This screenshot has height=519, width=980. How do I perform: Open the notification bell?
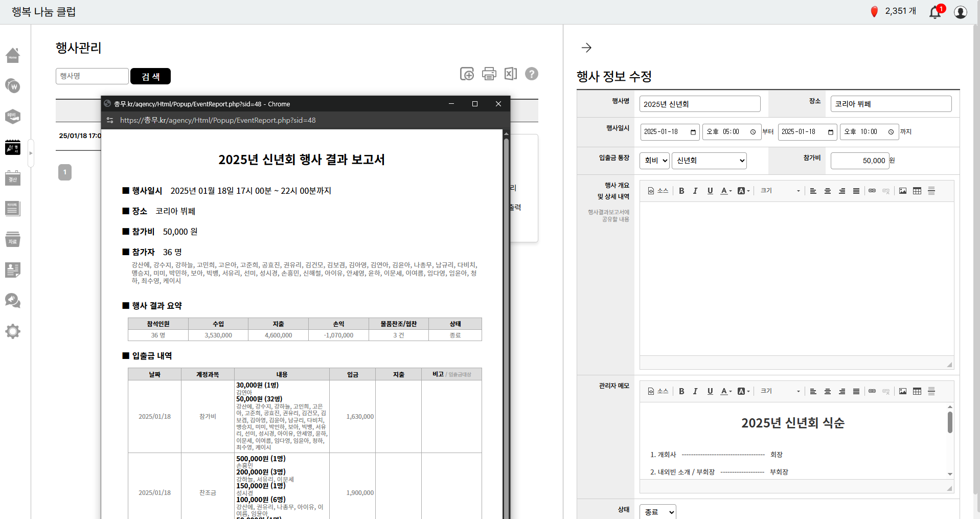935,12
